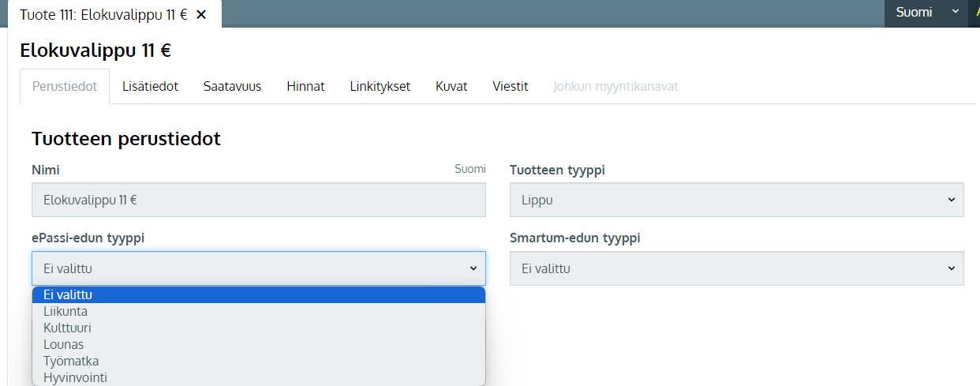Open the Saatavuus tab
The width and height of the screenshot is (980, 386).
click(232, 87)
